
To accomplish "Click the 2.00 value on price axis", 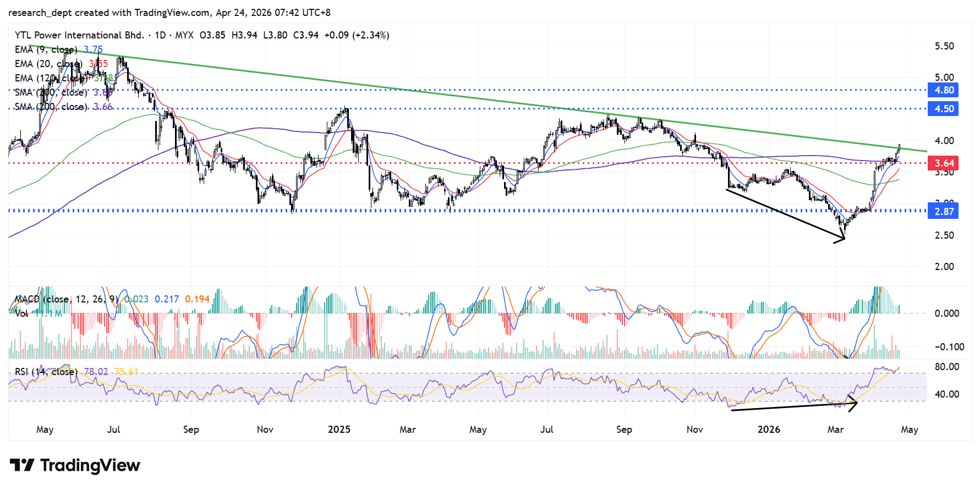I will (x=944, y=267).
